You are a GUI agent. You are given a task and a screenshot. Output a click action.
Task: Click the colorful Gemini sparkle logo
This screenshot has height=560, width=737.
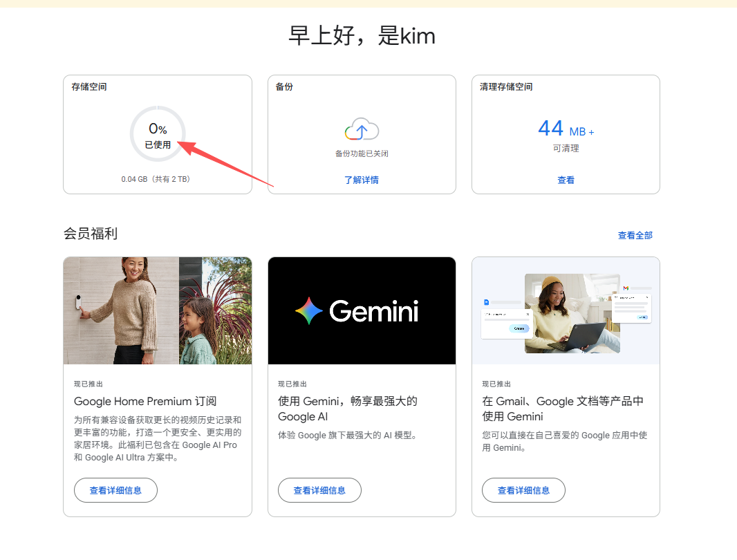click(x=308, y=311)
